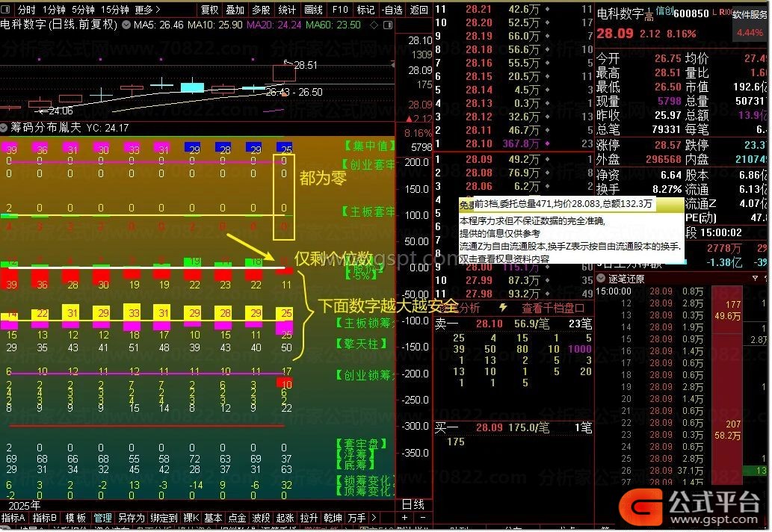Toggle the panel icon after MA60 diamond
The width and height of the screenshot is (772, 532).
tap(388, 25)
